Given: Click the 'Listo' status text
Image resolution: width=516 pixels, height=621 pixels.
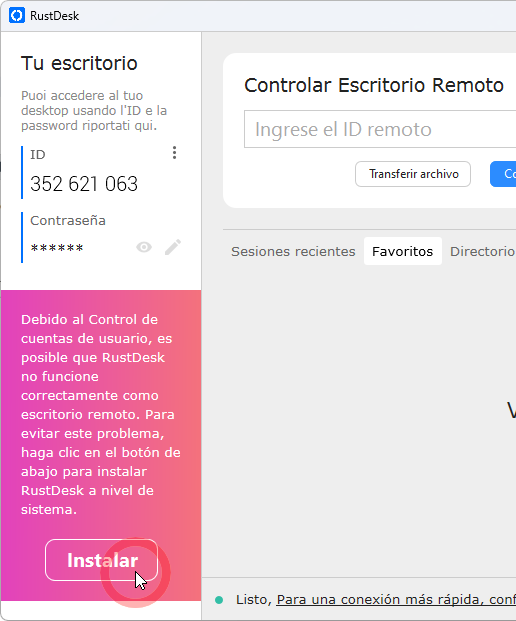Looking at the screenshot, I should tap(254, 600).
